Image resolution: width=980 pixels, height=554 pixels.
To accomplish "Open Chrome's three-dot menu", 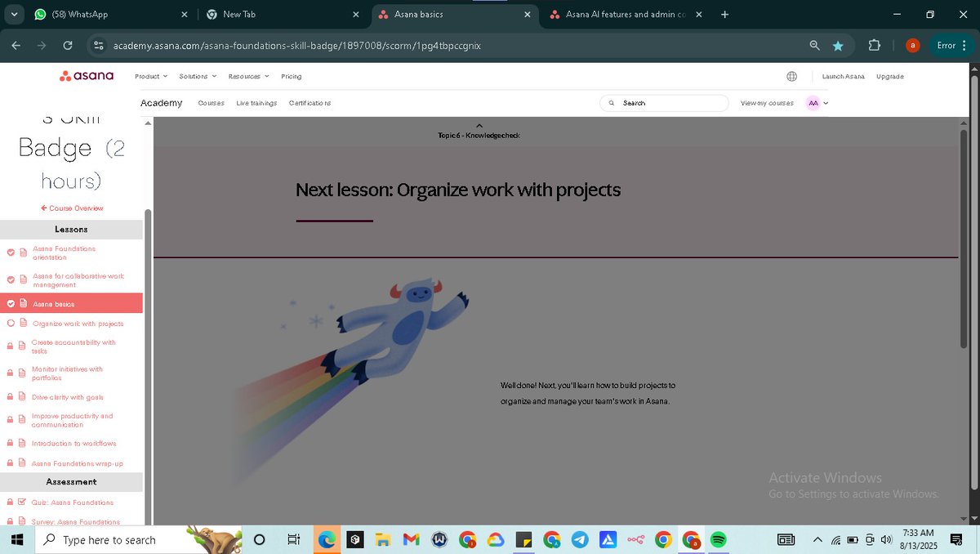I will tap(964, 46).
